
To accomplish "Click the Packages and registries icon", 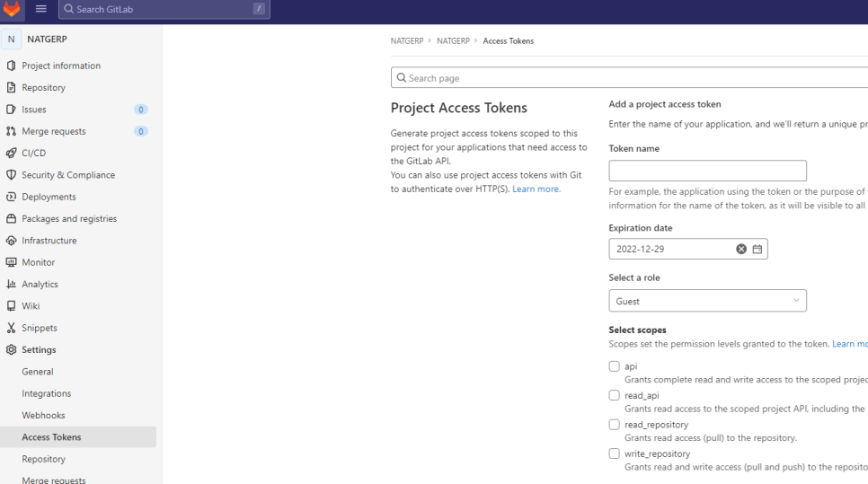I will tap(11, 218).
